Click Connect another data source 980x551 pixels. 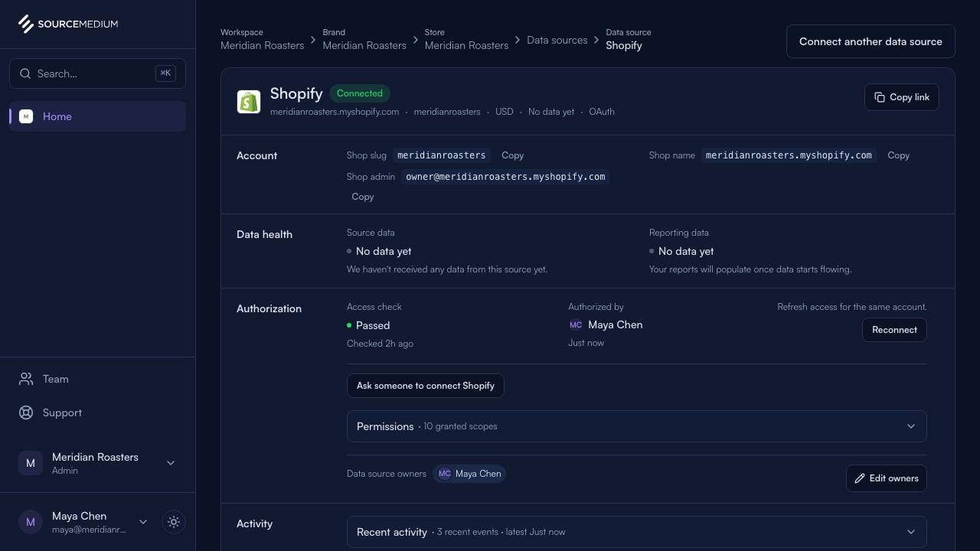click(871, 41)
